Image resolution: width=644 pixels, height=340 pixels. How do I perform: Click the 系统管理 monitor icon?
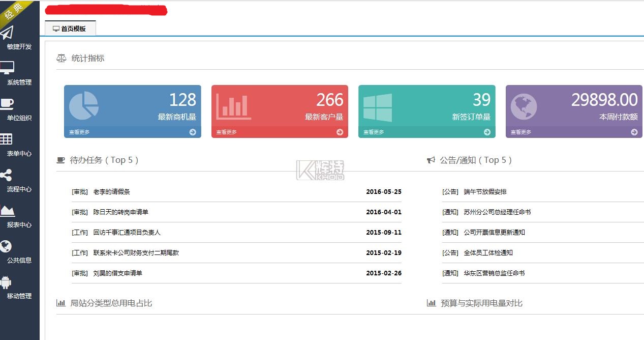coord(7,68)
